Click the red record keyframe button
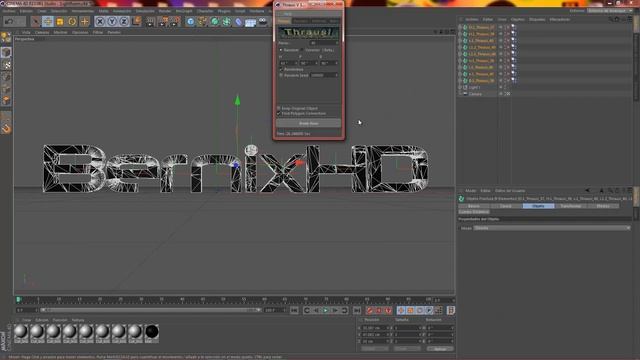This screenshot has width=640, height=360. (x=370, y=311)
